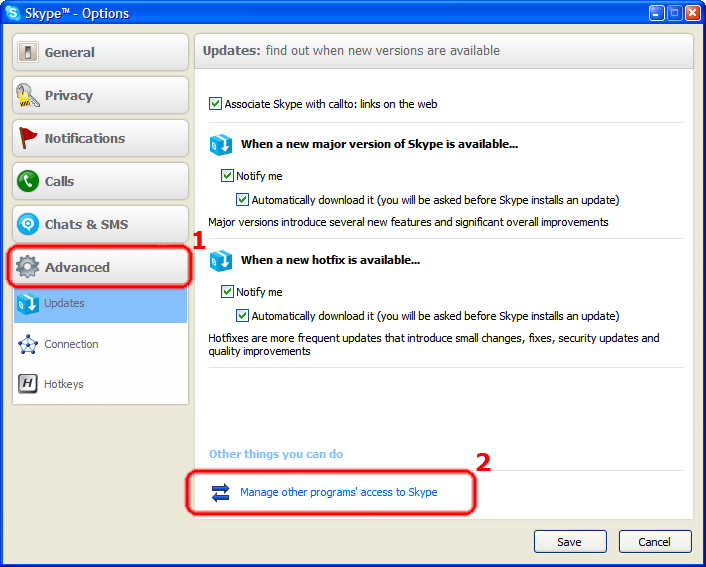Toggle Notify me for hotfixes
This screenshot has width=706, height=567.
[227, 292]
